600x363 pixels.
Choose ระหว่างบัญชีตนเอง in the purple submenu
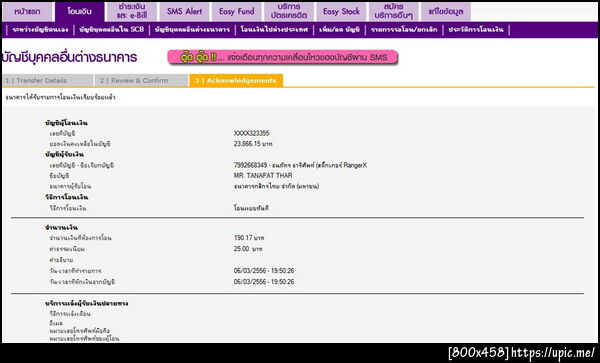[x=40, y=30]
